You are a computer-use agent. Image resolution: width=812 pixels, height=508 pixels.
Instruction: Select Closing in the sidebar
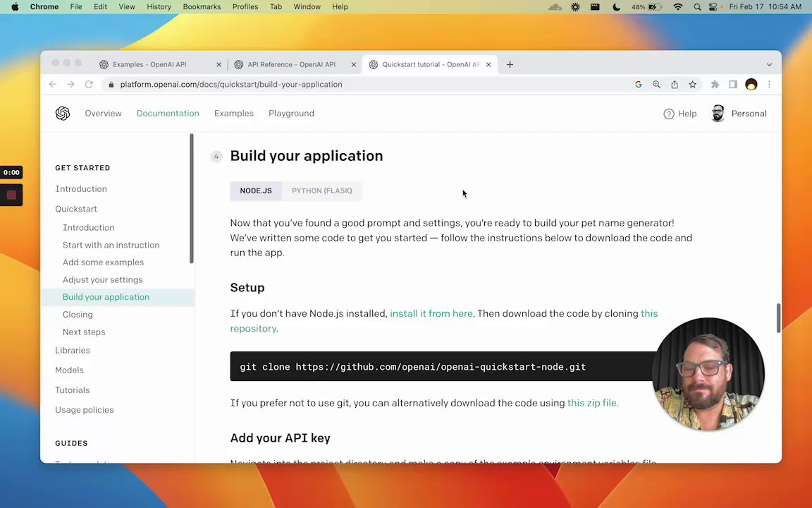coord(78,315)
